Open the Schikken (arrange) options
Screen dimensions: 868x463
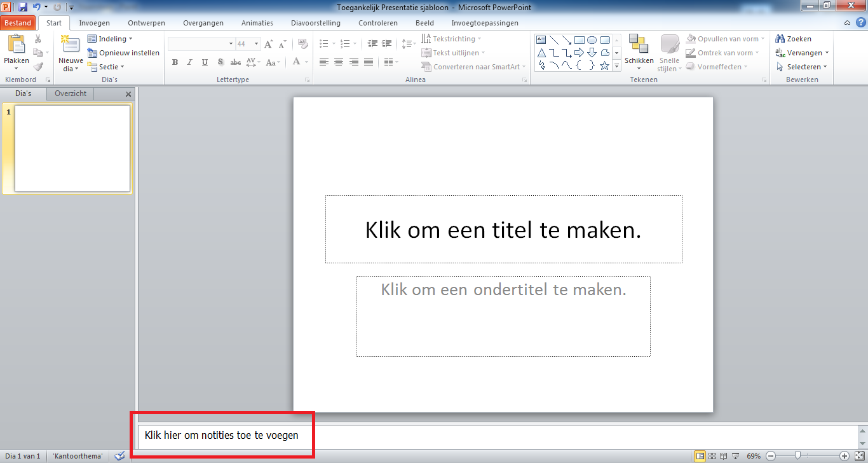tap(639, 53)
